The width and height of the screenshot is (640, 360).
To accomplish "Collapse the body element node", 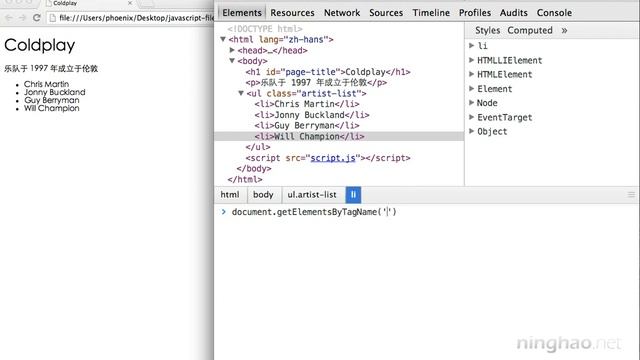I will (x=232, y=60).
